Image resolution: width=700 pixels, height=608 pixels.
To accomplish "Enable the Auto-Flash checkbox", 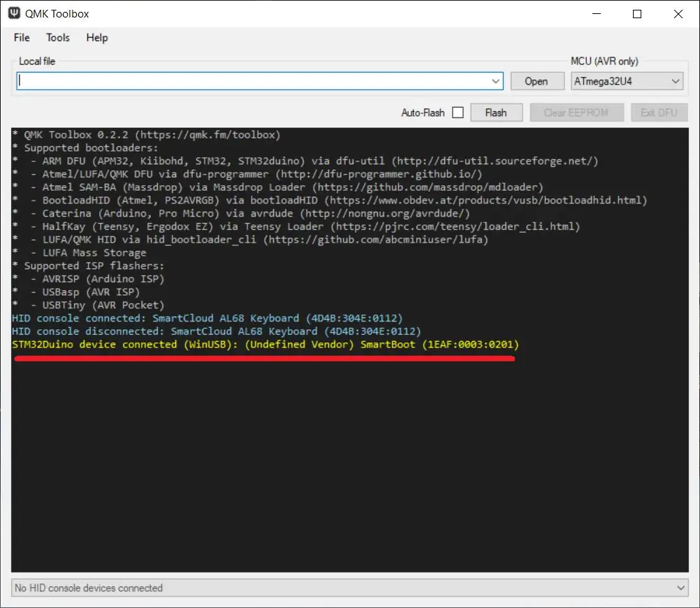I will (458, 113).
